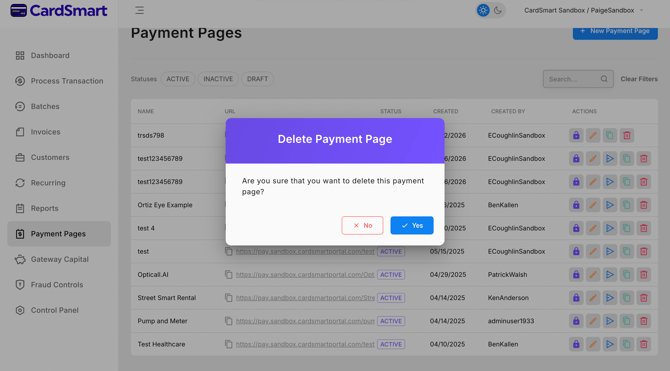Open Recurring in the sidebar
Screen dimensions: 670x371
pos(59,183)
